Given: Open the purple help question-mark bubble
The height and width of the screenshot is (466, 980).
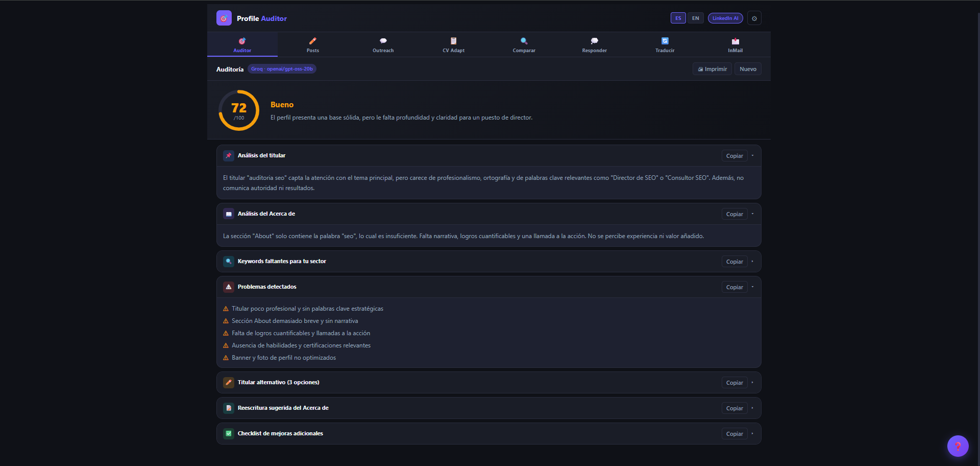Looking at the screenshot, I should (958, 446).
